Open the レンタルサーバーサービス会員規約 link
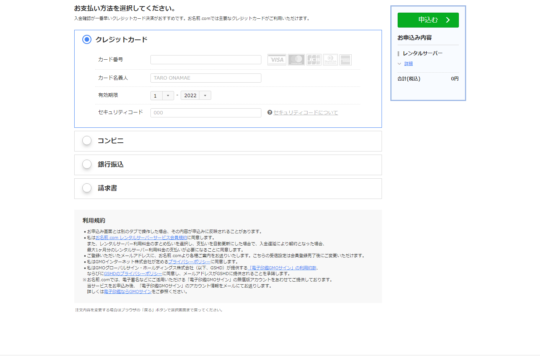The image size is (540, 360). [142, 237]
